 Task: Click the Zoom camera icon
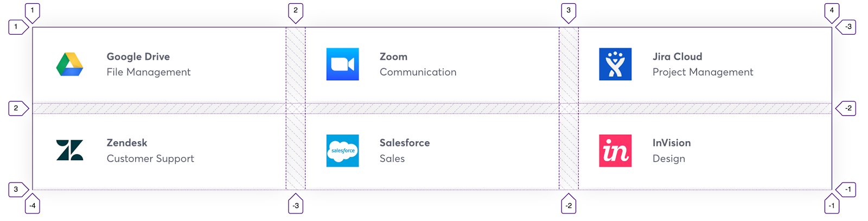tap(342, 64)
